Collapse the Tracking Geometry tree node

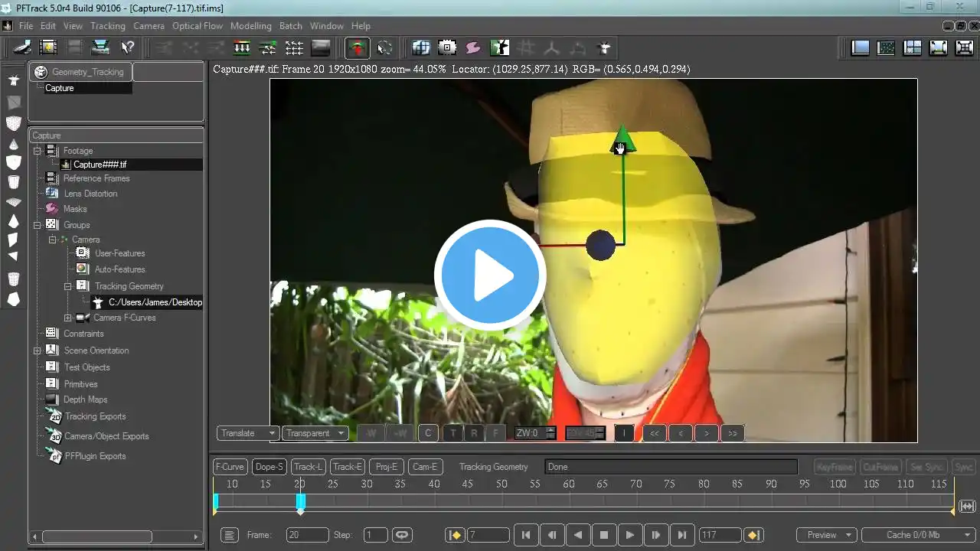click(x=67, y=286)
